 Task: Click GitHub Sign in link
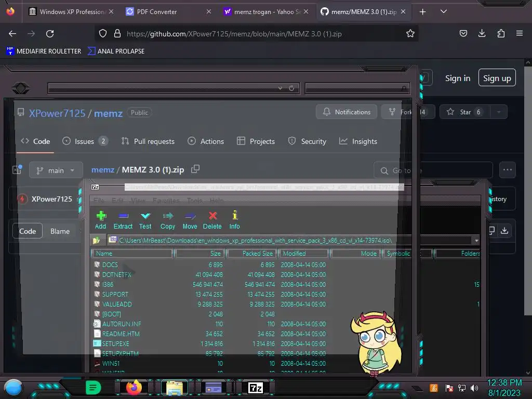(458, 78)
